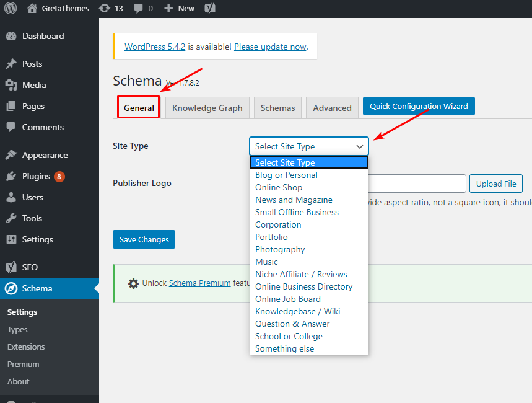Open the Plugins menu in sidebar
Screen dimensions: 532x403
tap(36, 176)
